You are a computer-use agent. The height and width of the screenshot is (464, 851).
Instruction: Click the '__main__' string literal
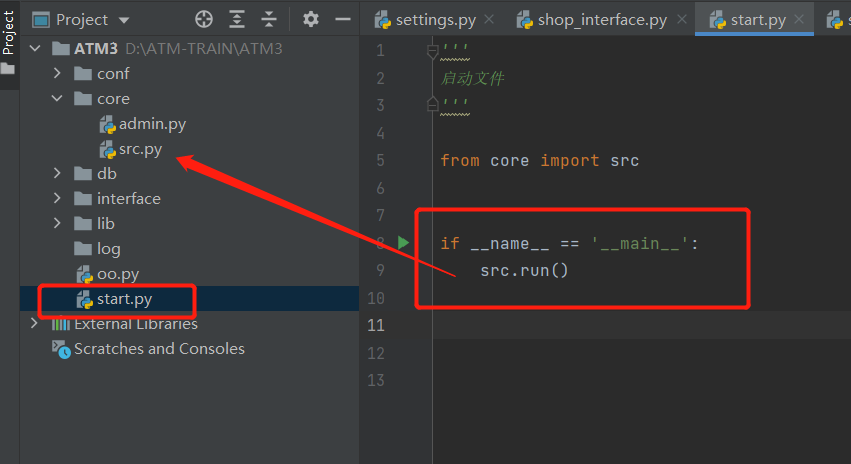pos(640,244)
